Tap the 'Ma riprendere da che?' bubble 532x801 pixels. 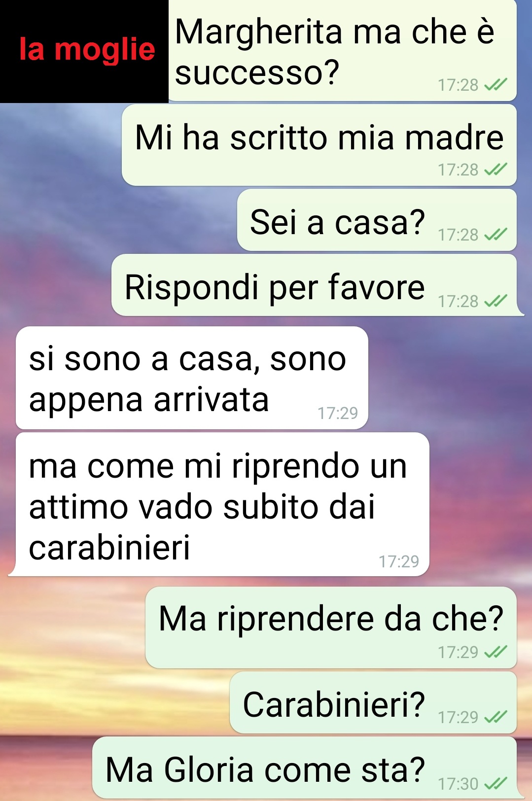[331, 627]
